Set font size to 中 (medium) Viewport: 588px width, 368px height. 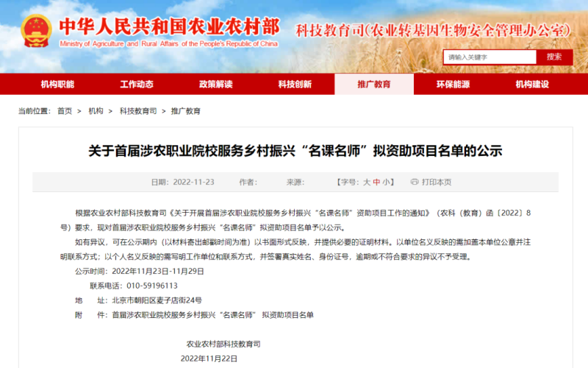coord(376,182)
